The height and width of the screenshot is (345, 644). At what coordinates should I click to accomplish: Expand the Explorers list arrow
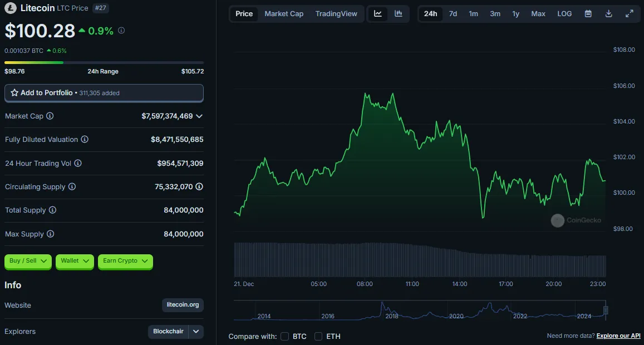(x=196, y=332)
